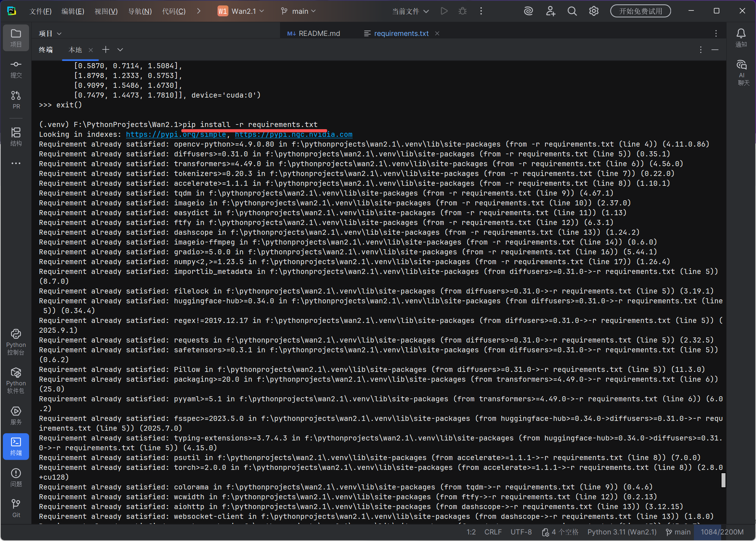Screen dimensions: 756x541
Task: Click the 终端 panel title label
Action: 46,50
